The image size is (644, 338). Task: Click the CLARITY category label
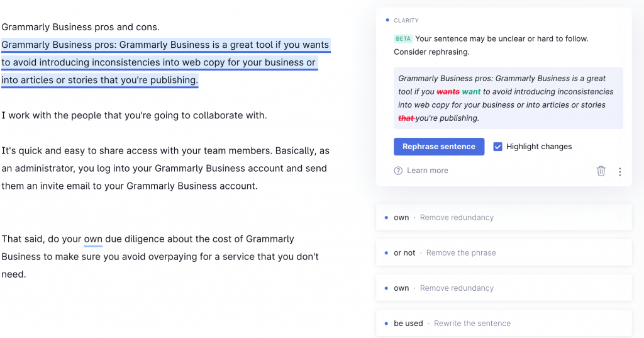click(406, 21)
